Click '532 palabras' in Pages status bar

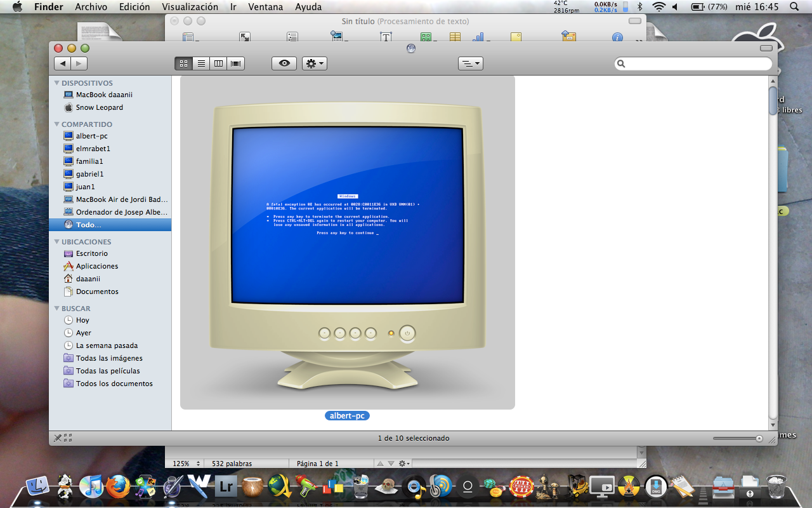[x=232, y=464]
